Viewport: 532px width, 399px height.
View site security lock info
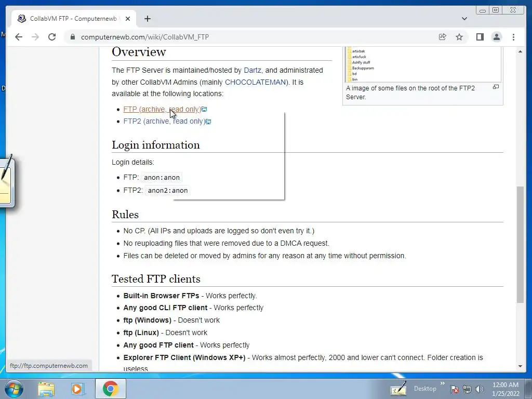coord(72,37)
